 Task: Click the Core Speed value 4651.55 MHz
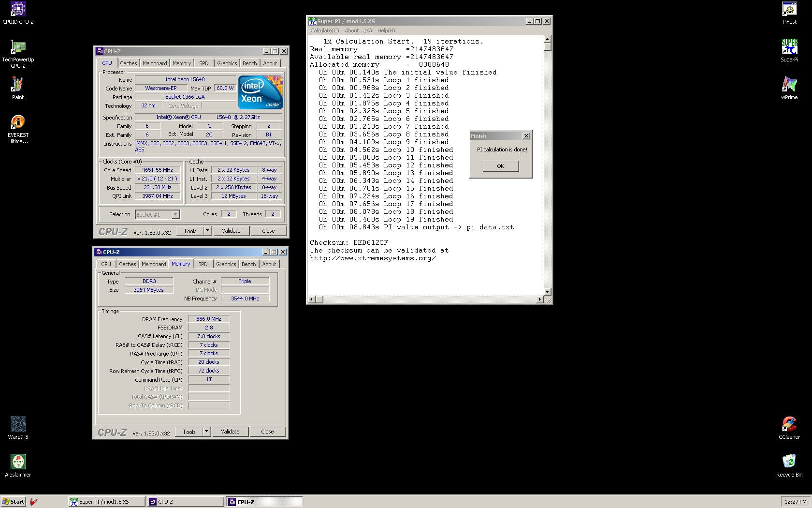click(158, 170)
